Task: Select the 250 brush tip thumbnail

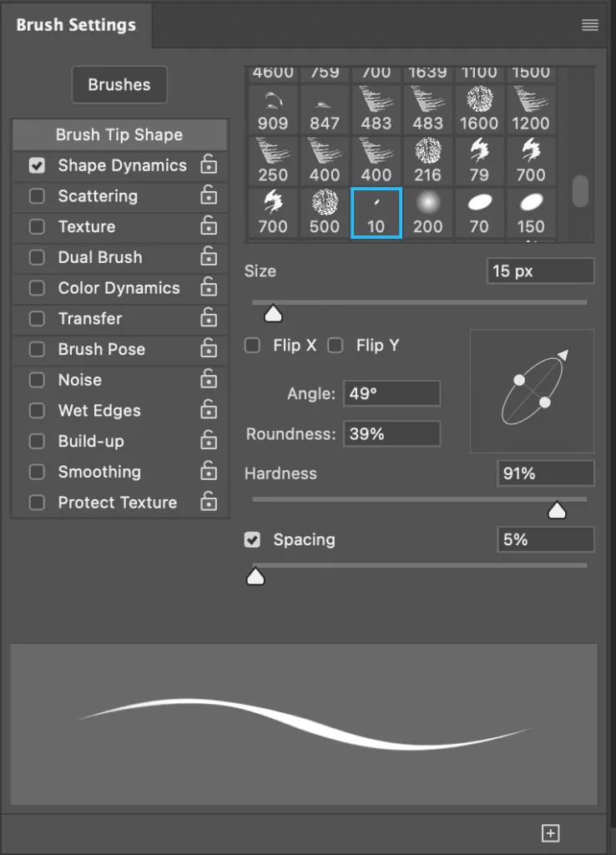Action: 273,162
